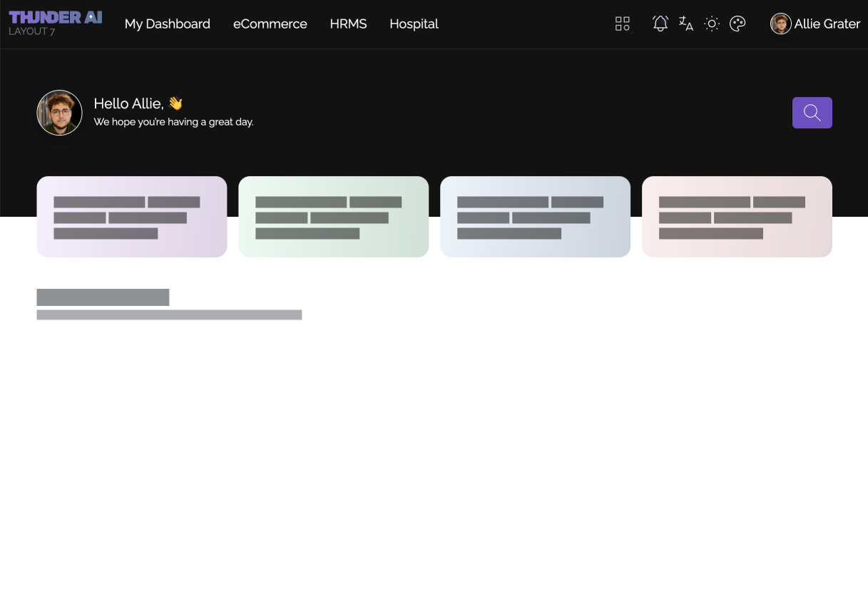The image size is (868, 594).
Task: Select the blue-tinted loading card
Action: point(535,217)
